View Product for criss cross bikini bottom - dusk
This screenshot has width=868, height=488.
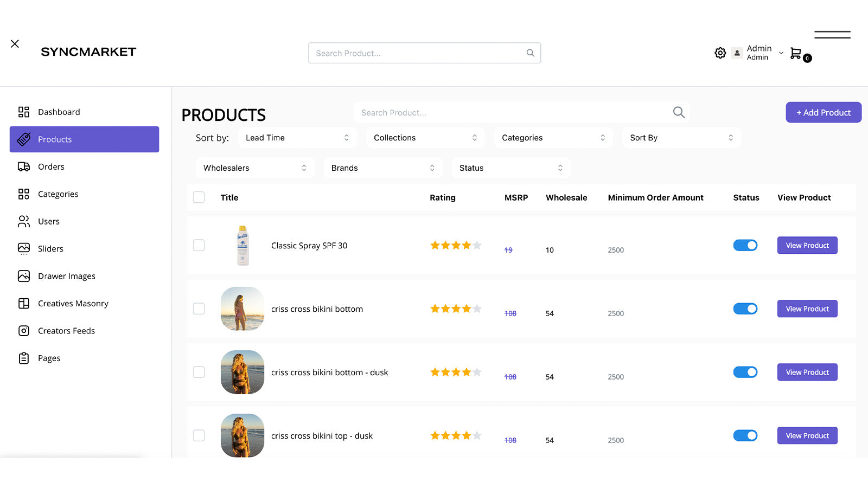(x=807, y=372)
